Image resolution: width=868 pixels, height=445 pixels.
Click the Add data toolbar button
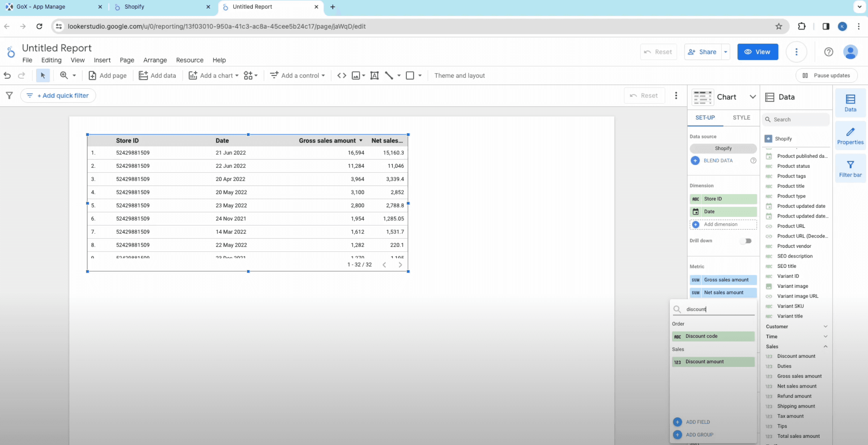point(157,75)
